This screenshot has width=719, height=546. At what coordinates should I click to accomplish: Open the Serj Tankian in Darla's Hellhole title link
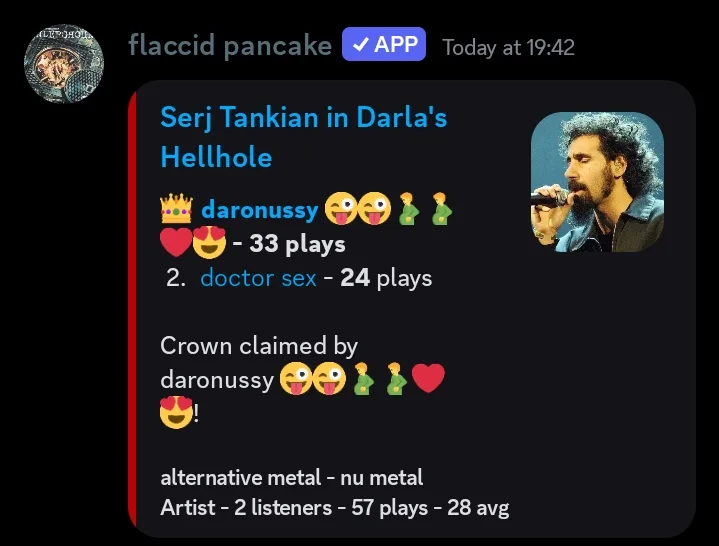pos(304,137)
